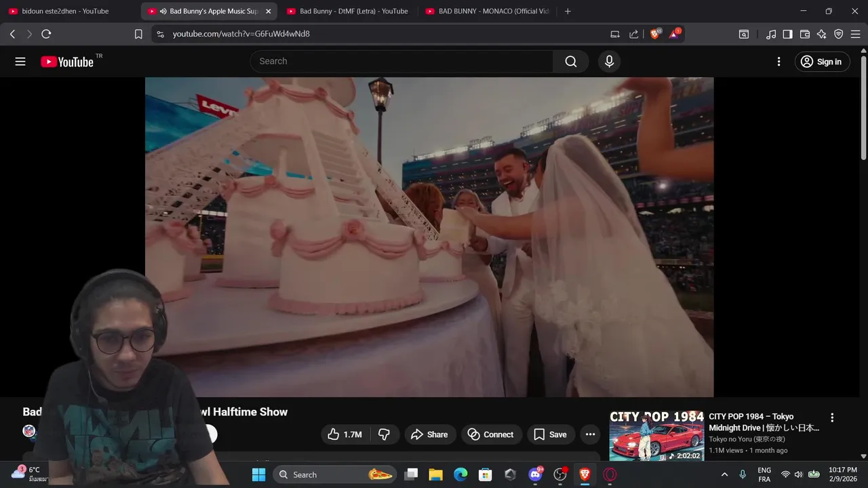Install YouTube as app icon

click(x=615, y=34)
